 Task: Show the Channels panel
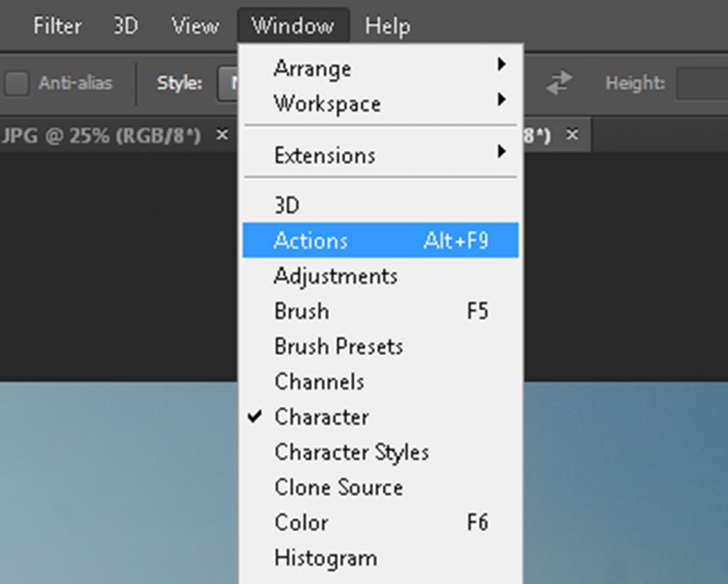pos(318,382)
